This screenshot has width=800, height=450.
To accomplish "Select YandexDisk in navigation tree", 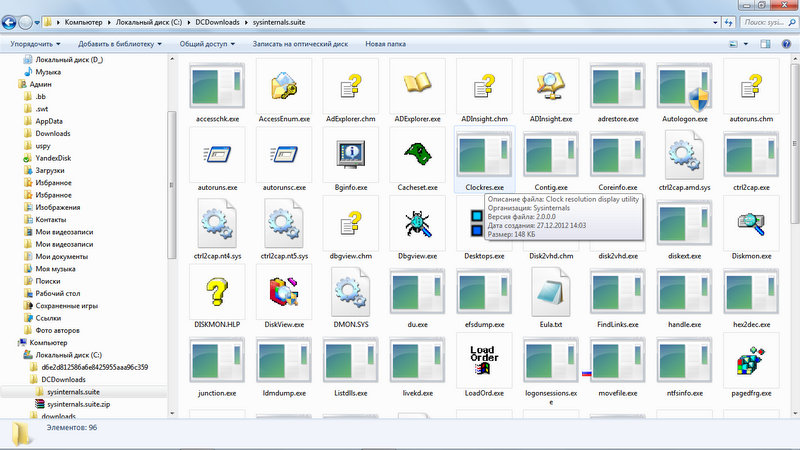I will [x=53, y=158].
